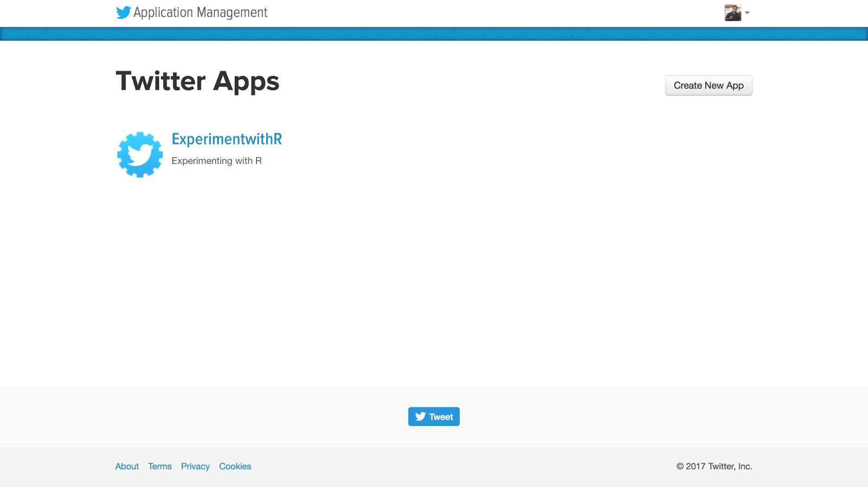Image resolution: width=868 pixels, height=487 pixels.
Task: Open the Terms footer link
Action: [160, 466]
